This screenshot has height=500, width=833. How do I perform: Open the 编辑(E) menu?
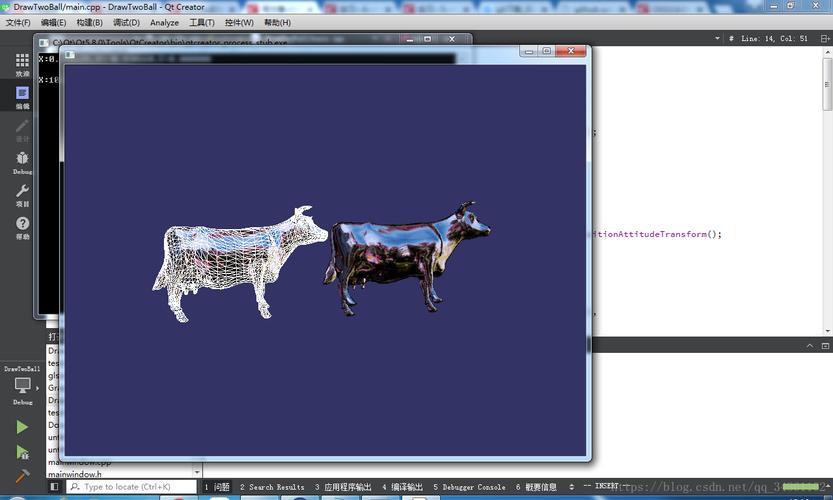pos(53,22)
